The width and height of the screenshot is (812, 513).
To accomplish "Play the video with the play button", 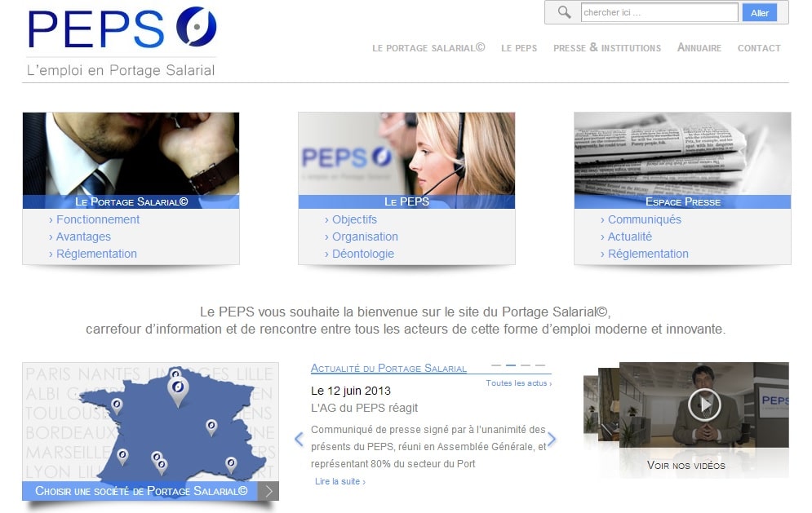I will point(704,405).
